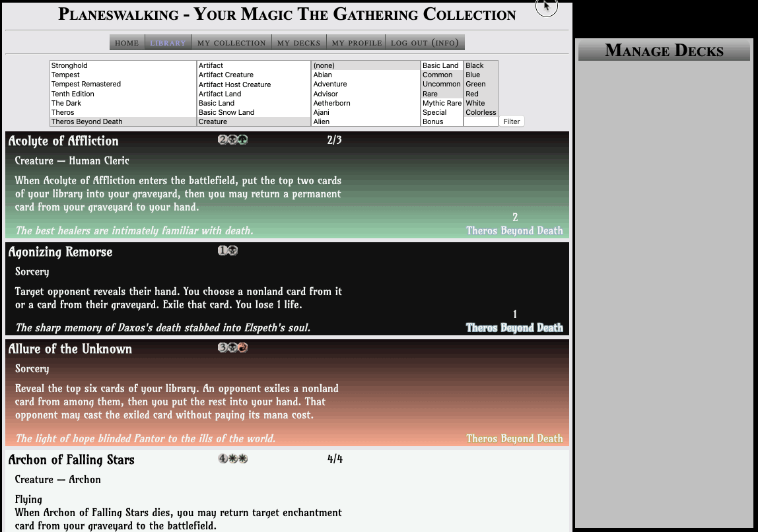Click owned count 2 on Acolyte of Affliction
Viewport: 758px width, 532px height.
point(515,217)
